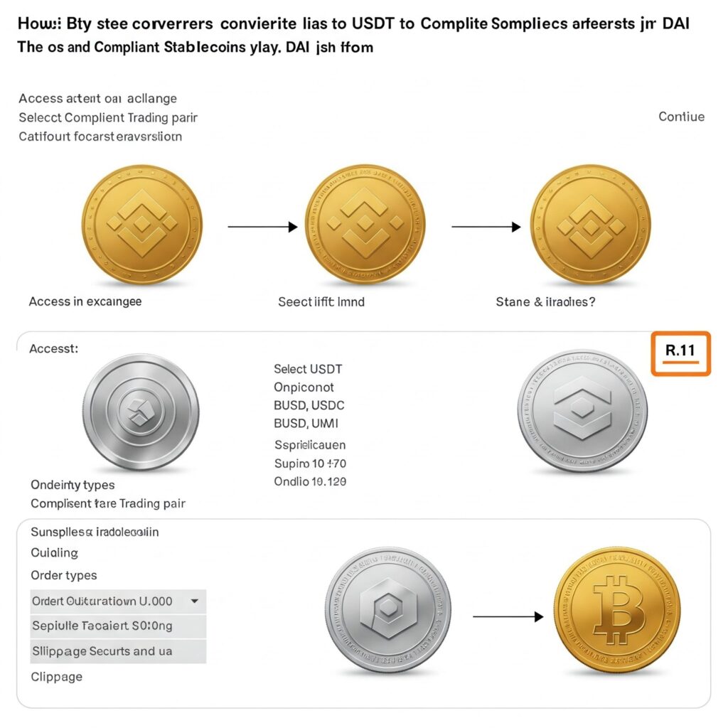Select the 'Sepiulie Tacaiert S0:0ng' option

click(118, 626)
